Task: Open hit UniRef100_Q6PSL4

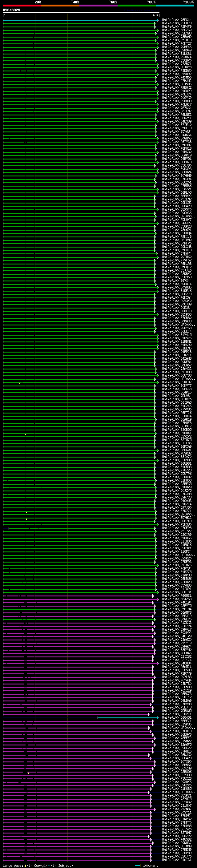Action: coord(176,20)
